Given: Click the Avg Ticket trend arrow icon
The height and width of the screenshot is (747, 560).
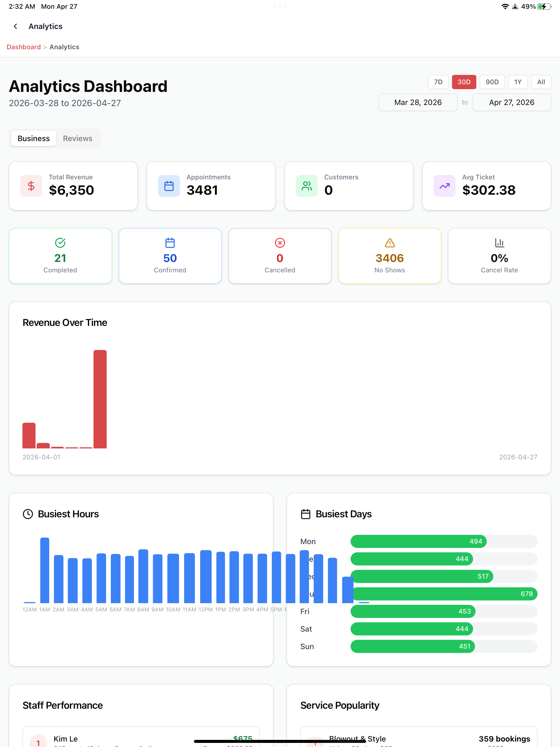Looking at the screenshot, I should pyautogui.click(x=445, y=186).
